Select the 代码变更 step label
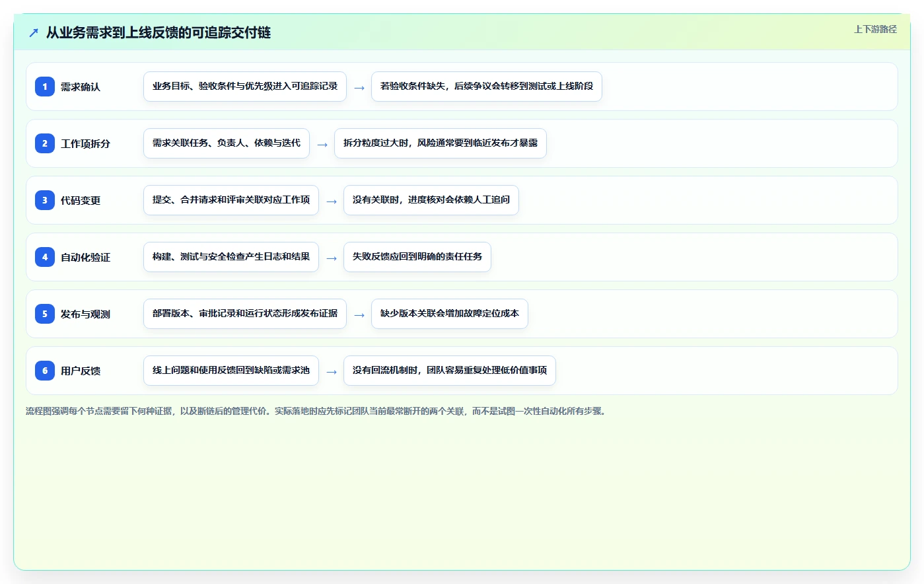This screenshot has height=584, width=924. click(81, 200)
